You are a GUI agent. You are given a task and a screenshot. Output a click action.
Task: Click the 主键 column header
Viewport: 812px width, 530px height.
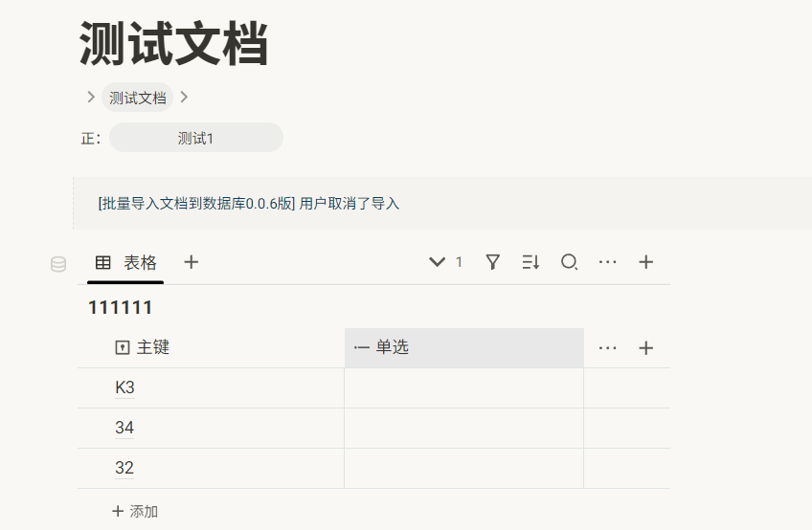pos(212,347)
